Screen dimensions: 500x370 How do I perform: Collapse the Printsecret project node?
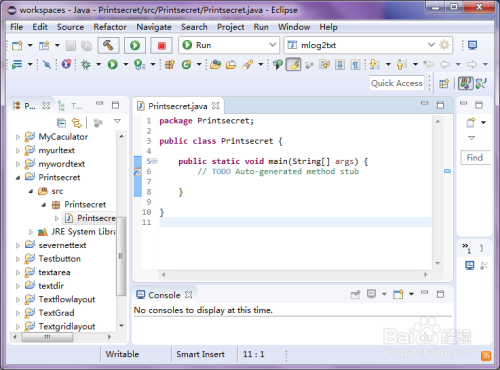pyautogui.click(x=18, y=178)
